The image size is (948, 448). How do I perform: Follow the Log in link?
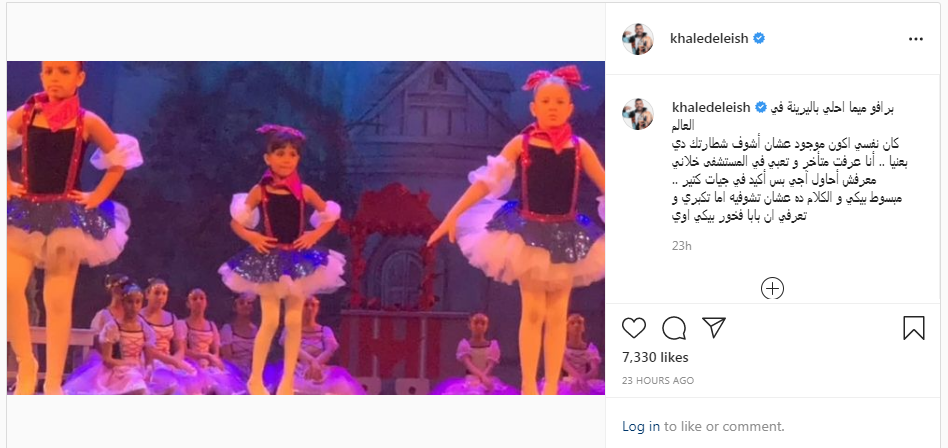point(641,426)
